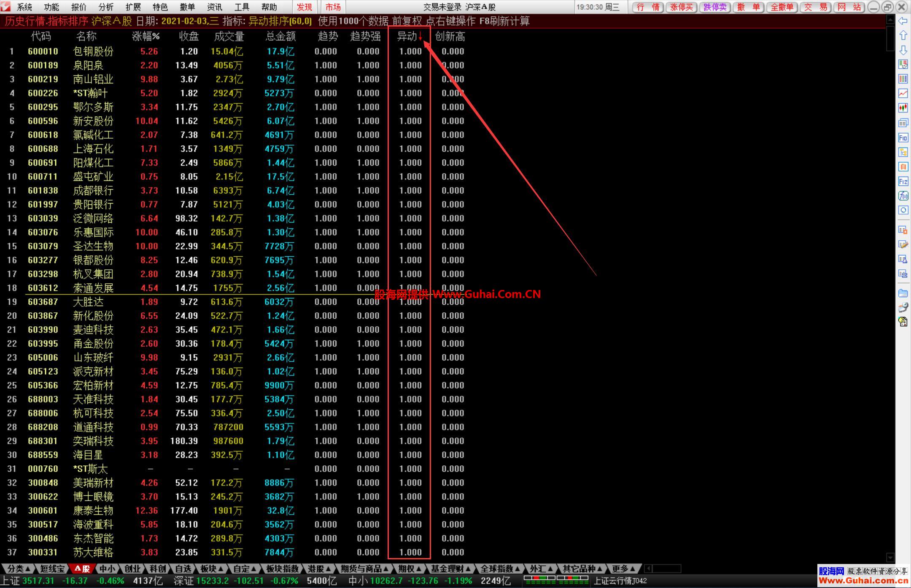Switch to the 发现 tab
This screenshot has height=588, width=911.
click(x=305, y=7)
